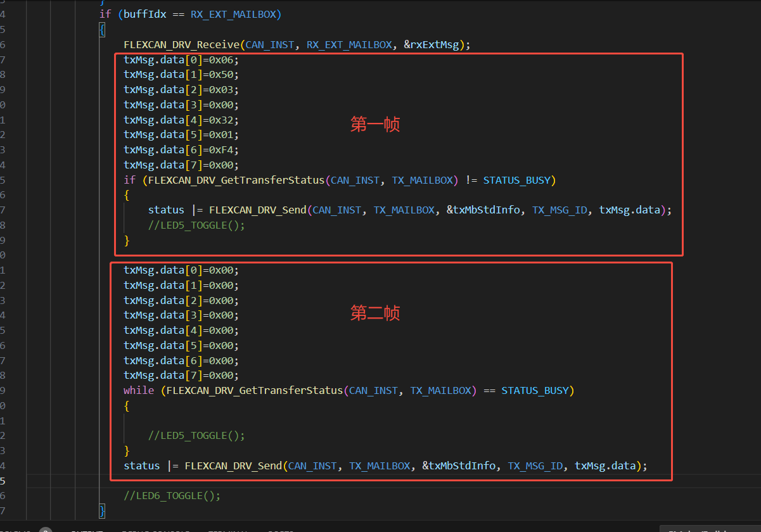The width and height of the screenshot is (761, 532).
Task: Click the line 'txMsg.data[5]=0x01;'
Action: [x=181, y=135]
